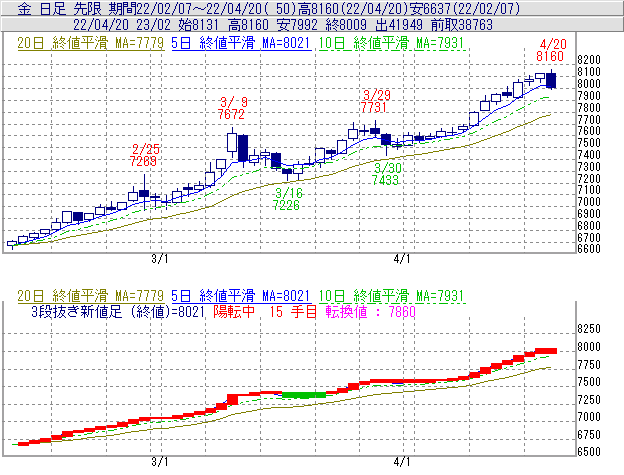Click the 4/1 date on upper chart axis
Screen dimensions: 624x475
pyautogui.click(x=402, y=259)
